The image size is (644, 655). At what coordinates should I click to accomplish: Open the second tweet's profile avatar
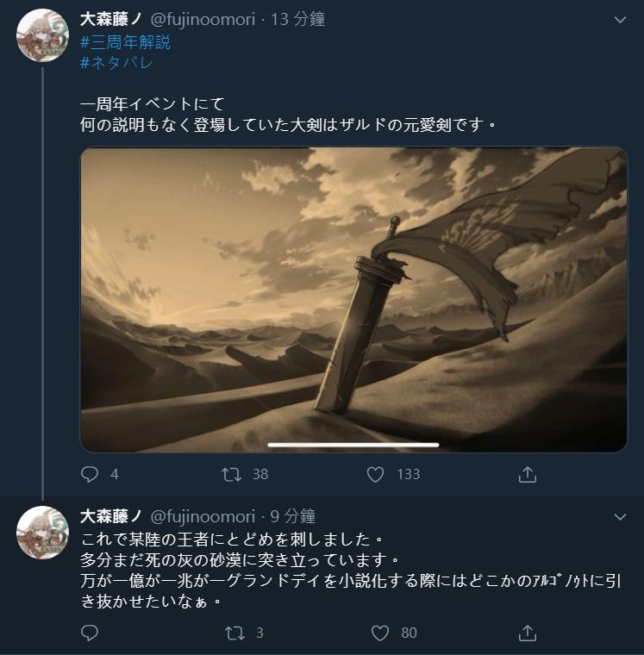coord(42,533)
